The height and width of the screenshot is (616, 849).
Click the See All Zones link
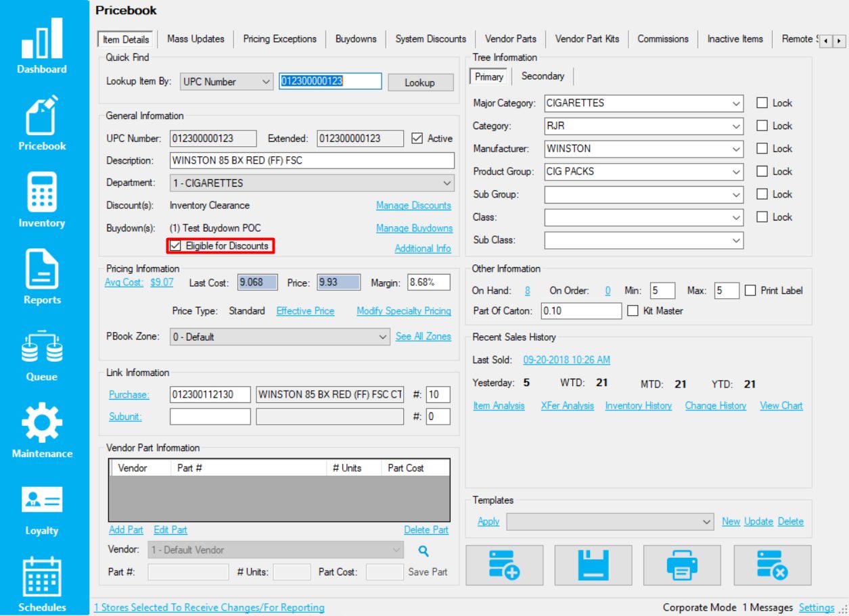pos(423,337)
